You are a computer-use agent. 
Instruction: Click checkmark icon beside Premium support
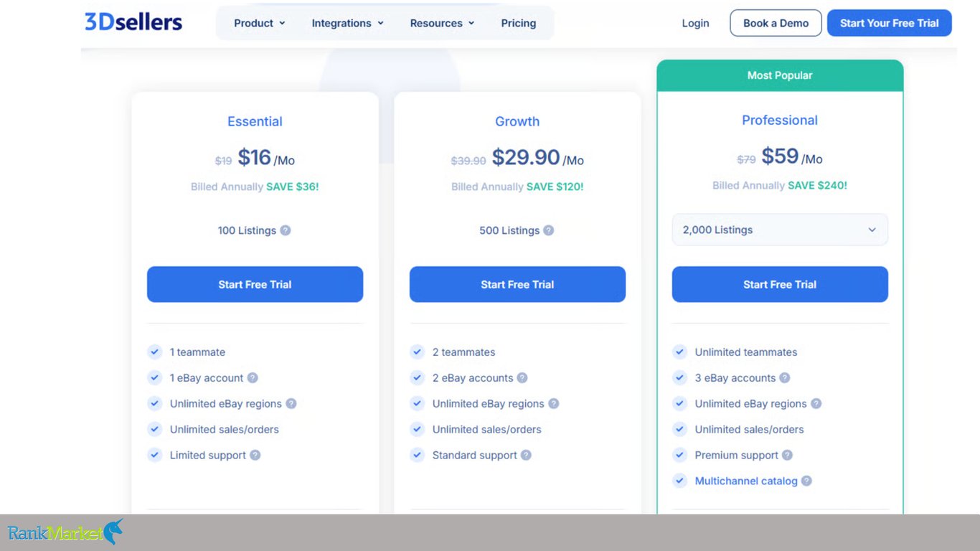[x=680, y=455]
